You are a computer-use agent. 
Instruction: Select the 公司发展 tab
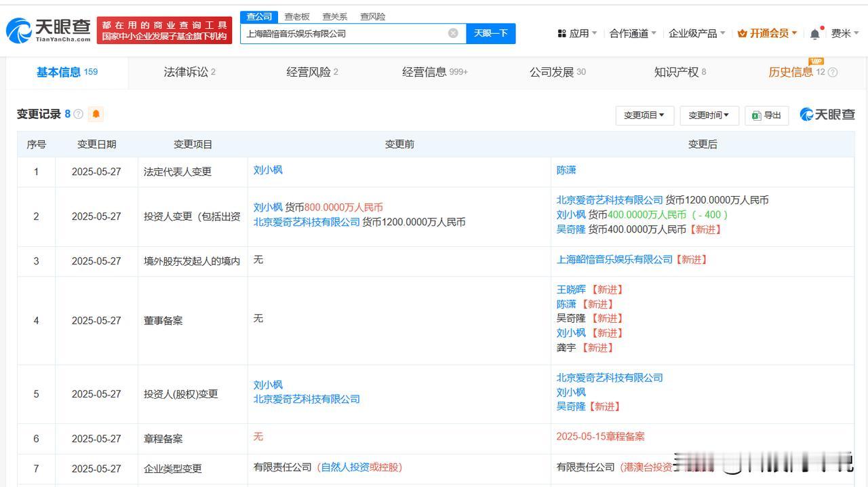pyautogui.click(x=557, y=72)
